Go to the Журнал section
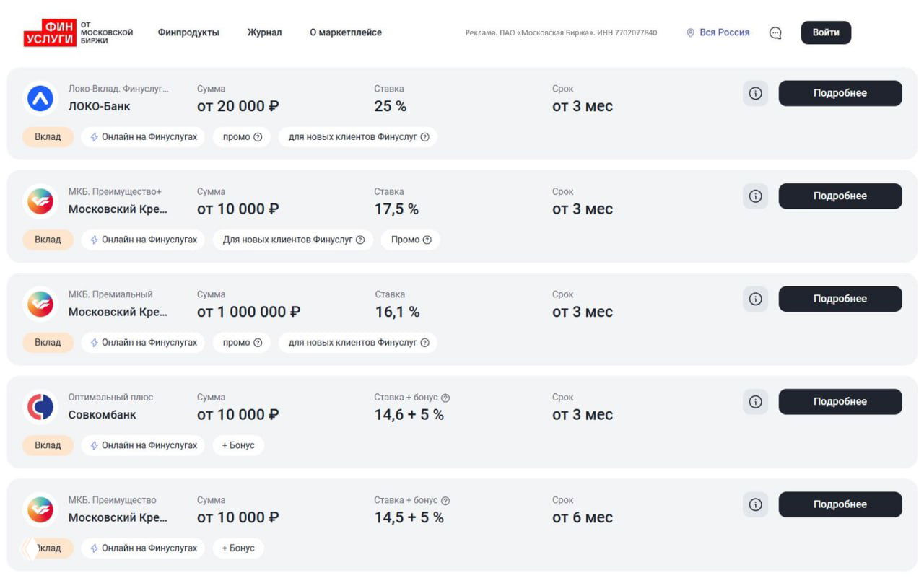924x578 pixels. 264,32
